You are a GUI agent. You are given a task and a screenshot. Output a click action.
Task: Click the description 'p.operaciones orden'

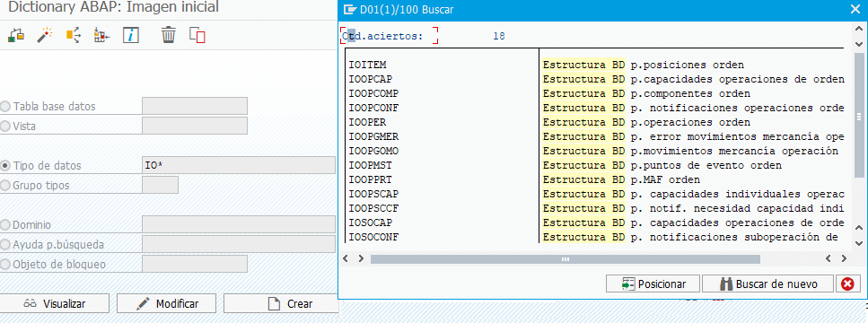coord(690,122)
